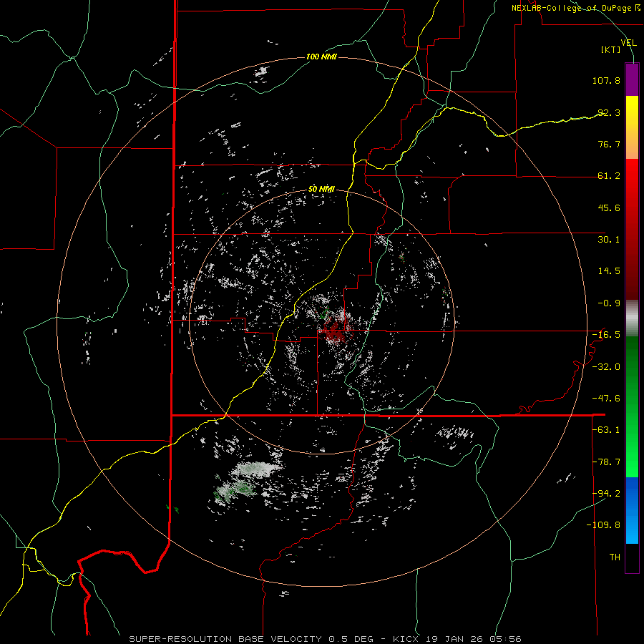Pick the purple segment of velocity color bar

(x=632, y=79)
